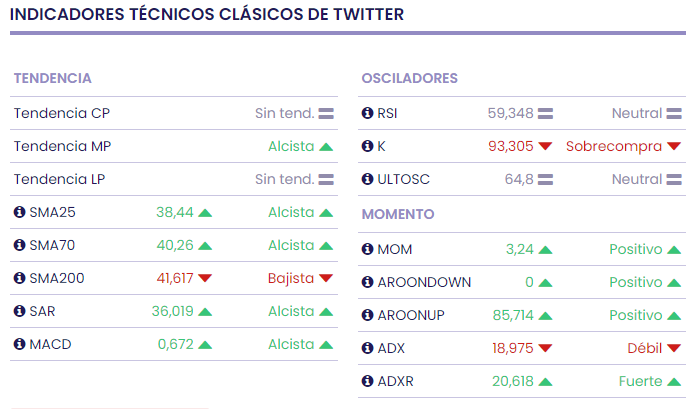Click the ULTOSC info icon

tap(367, 179)
